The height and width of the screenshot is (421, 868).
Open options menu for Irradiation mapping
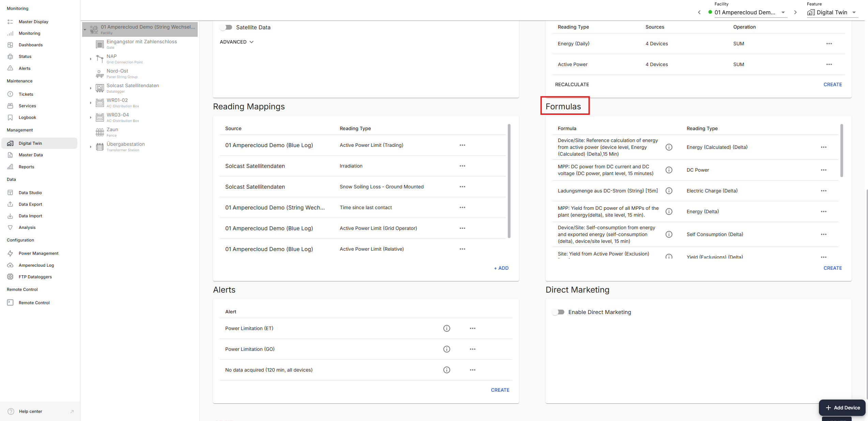click(462, 166)
